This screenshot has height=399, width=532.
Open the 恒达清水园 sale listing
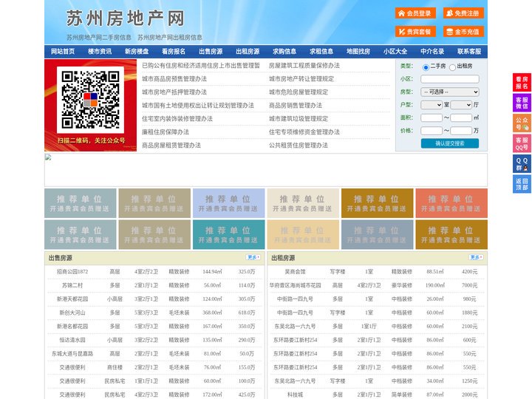[x=72, y=340]
